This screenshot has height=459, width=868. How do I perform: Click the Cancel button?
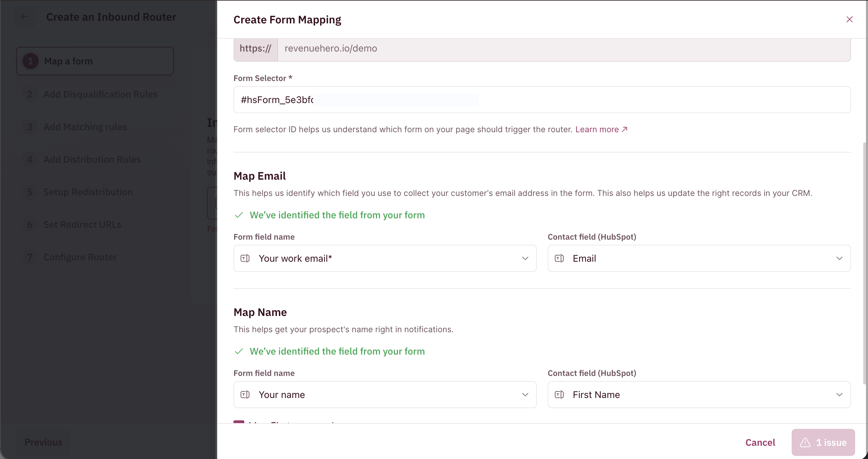tap(760, 442)
